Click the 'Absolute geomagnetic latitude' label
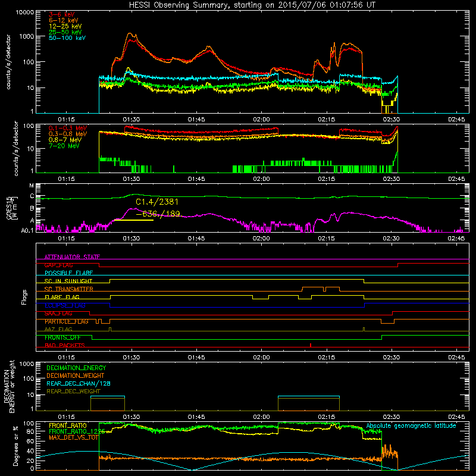 coord(411,426)
